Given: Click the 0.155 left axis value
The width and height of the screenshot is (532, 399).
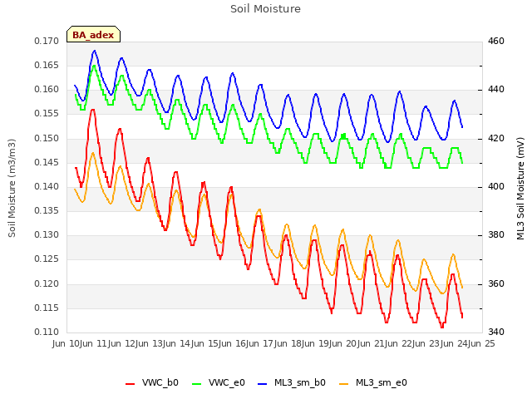Looking at the screenshot, I should pos(47,114).
